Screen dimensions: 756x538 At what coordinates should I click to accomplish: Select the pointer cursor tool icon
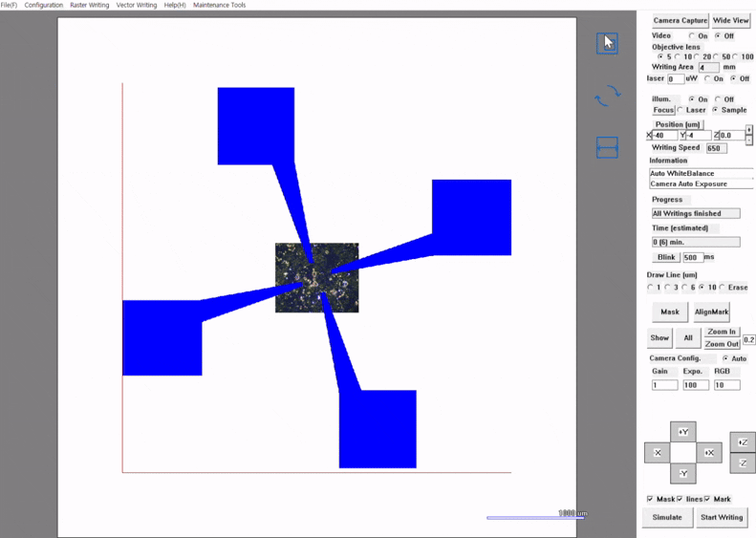pos(607,43)
